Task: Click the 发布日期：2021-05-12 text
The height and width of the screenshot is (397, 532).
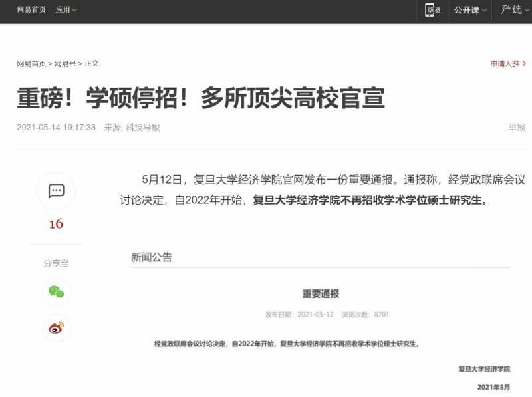Action: pos(299,315)
